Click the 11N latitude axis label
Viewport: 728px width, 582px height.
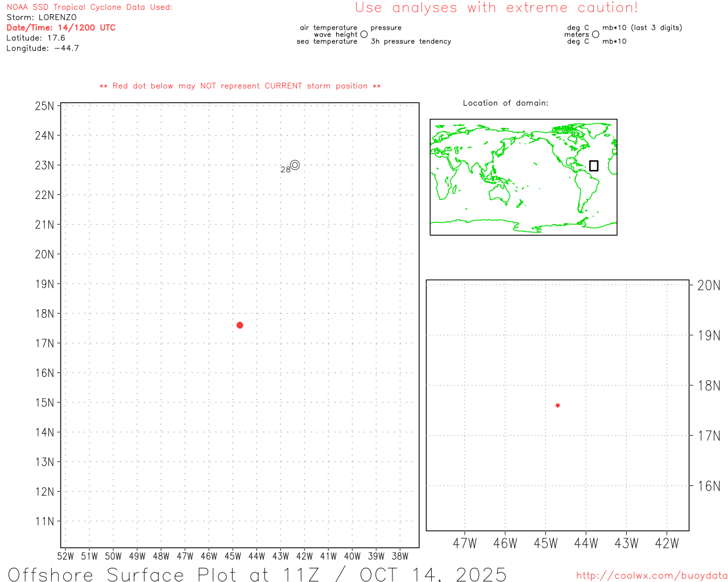pos(45,522)
